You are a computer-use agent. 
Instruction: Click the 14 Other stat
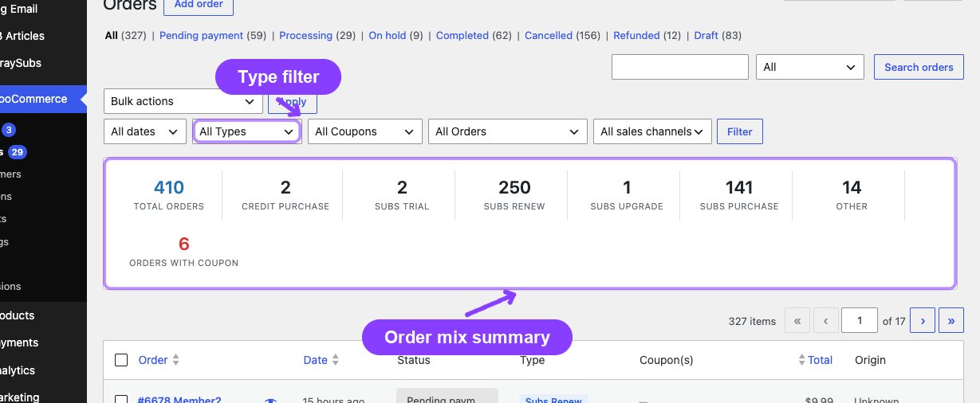[852, 194]
